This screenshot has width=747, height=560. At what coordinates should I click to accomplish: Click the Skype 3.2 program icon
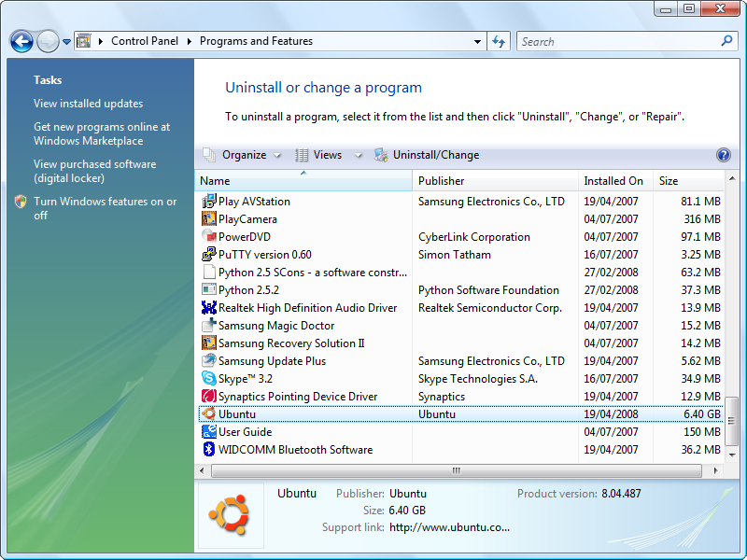click(209, 379)
